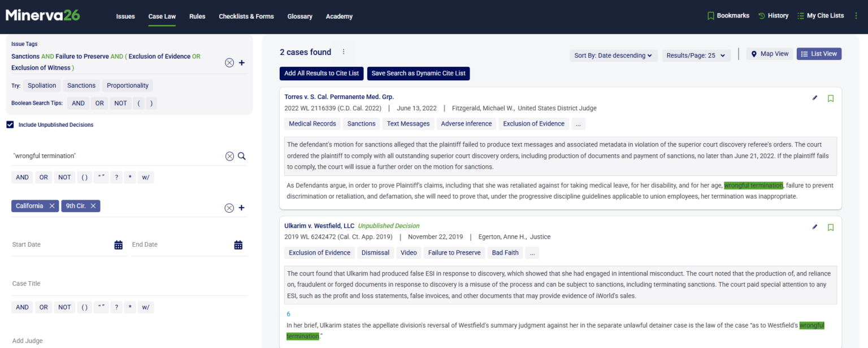Screen dimensions: 868x348
Task: Insert question mark operator under keyword field
Action: (116, 177)
